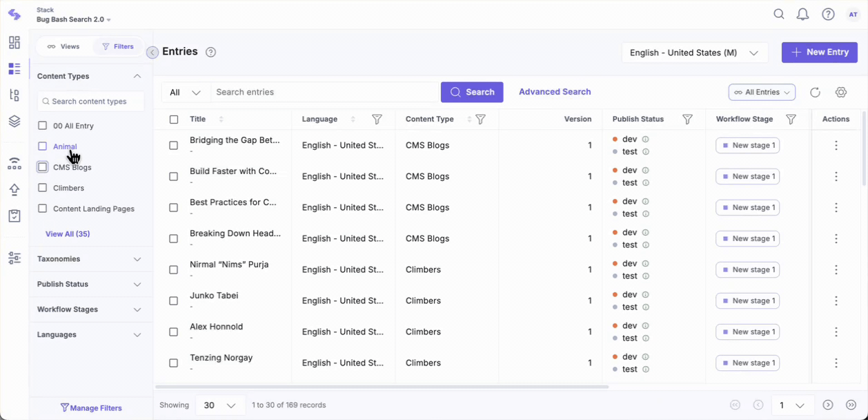
Task: Check the Content Landing Pages filter
Action: point(43,209)
